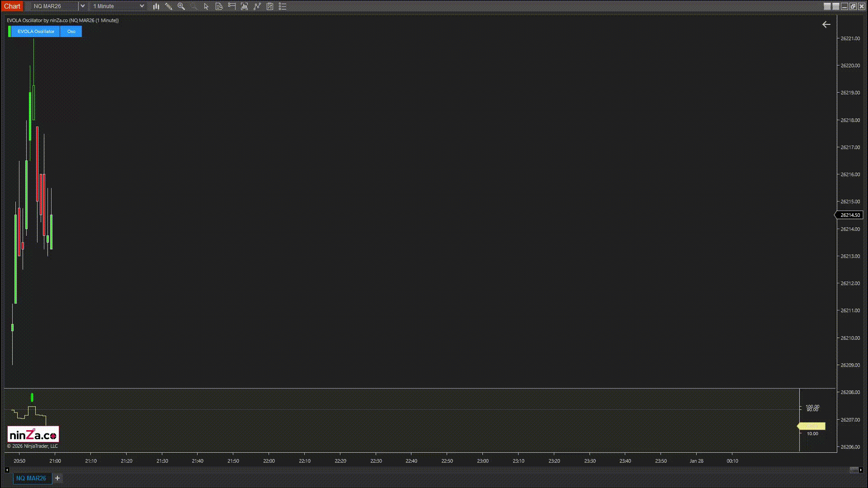Screen dimensions: 868x488
Task: Open the Indicators icon
Action: pos(257,6)
